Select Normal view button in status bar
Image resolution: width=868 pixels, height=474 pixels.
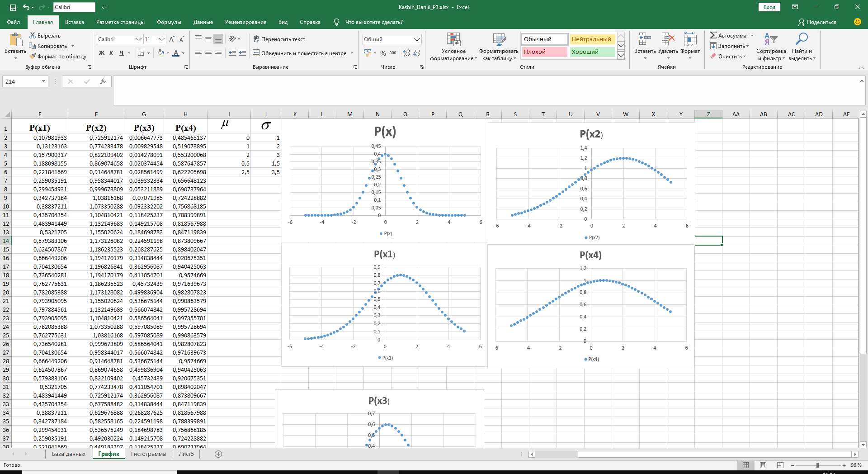tap(746, 465)
